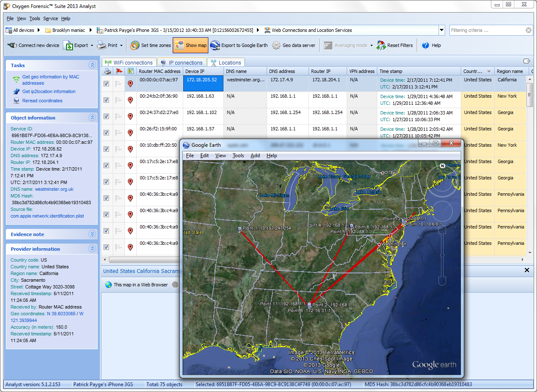Open the Export dropdown arrow
The height and width of the screenshot is (392, 537).
pyautogui.click(x=92, y=45)
